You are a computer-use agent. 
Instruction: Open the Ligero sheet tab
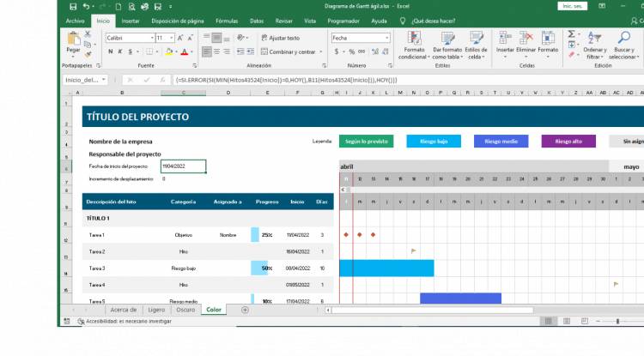[156, 310]
